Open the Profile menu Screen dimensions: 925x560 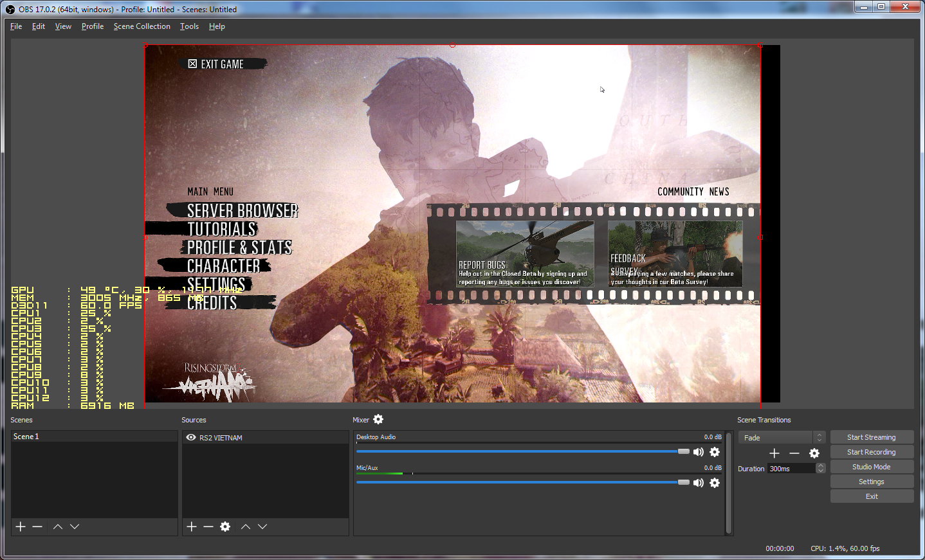pyautogui.click(x=93, y=26)
